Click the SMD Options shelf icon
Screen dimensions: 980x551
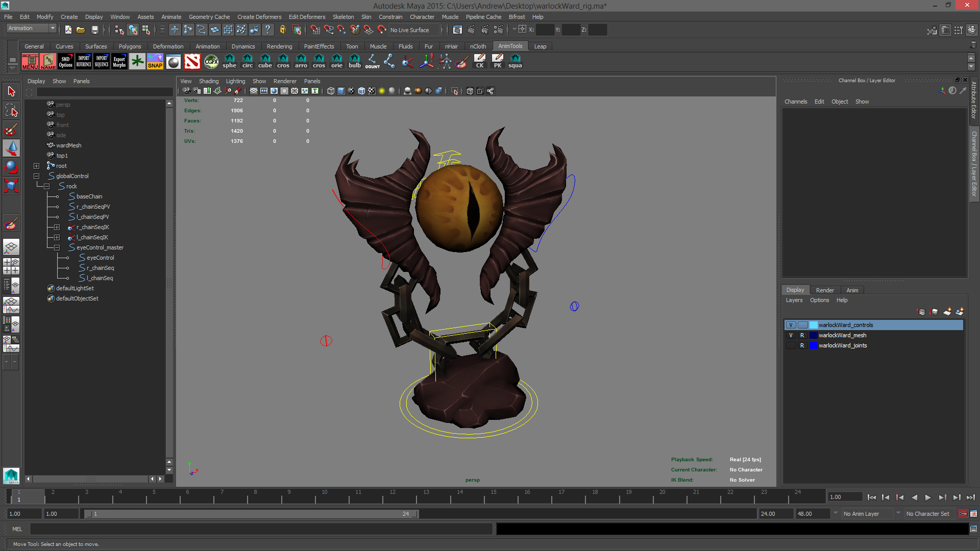65,62
